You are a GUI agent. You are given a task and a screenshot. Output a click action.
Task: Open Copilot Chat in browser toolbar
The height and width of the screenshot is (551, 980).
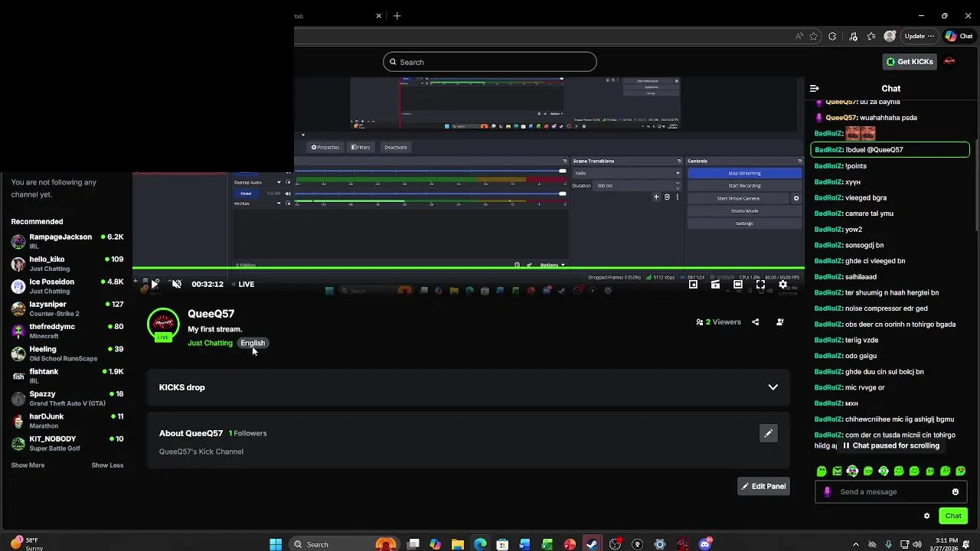pyautogui.click(x=959, y=36)
